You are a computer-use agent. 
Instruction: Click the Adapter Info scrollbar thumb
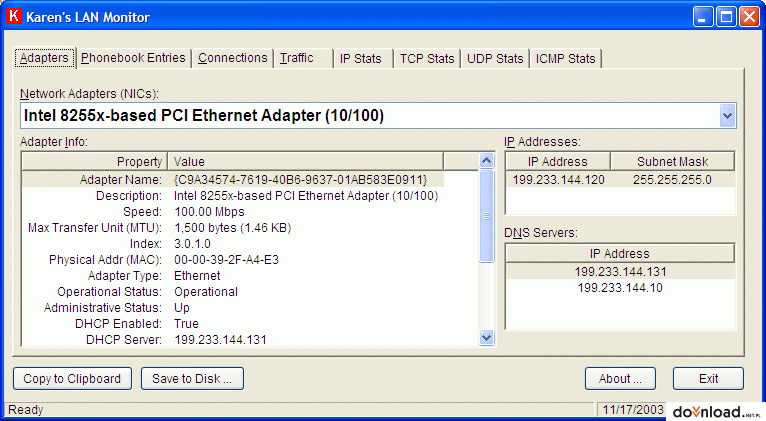point(487,215)
